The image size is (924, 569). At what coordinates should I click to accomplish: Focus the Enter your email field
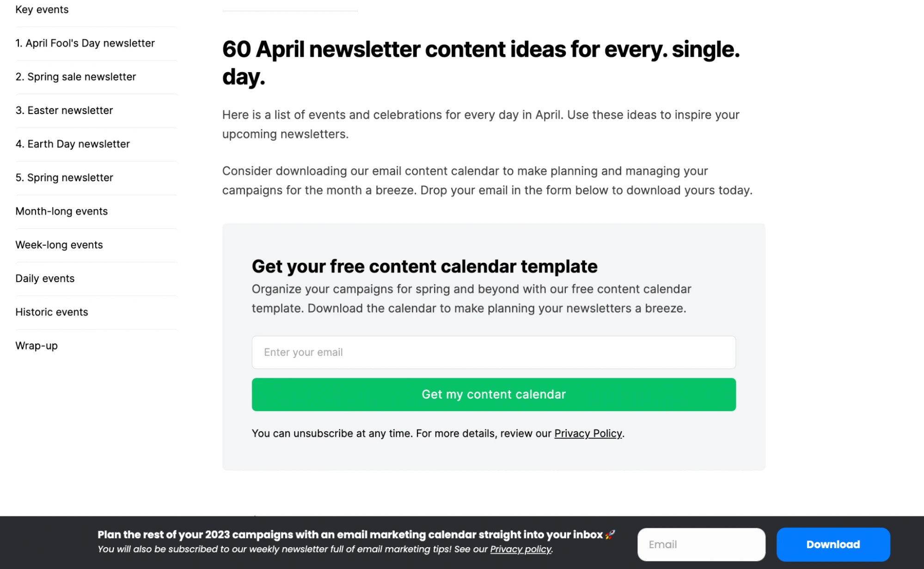493,352
